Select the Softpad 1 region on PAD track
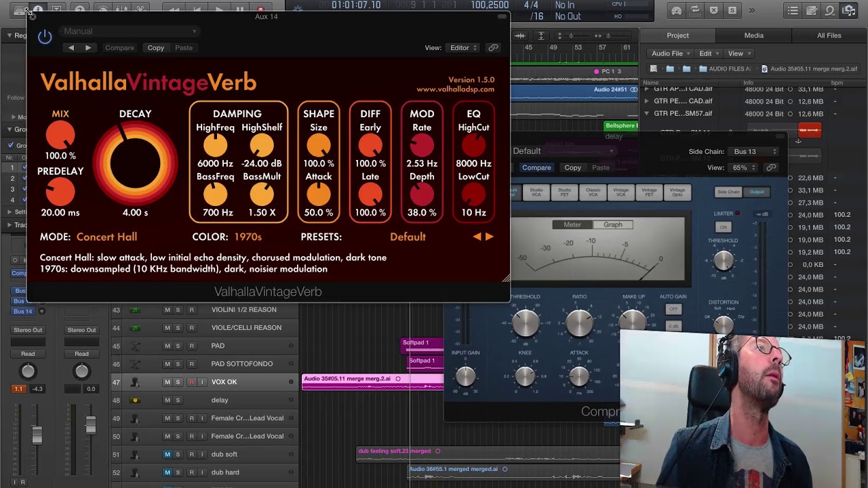The width and height of the screenshot is (868, 488). 422,345
